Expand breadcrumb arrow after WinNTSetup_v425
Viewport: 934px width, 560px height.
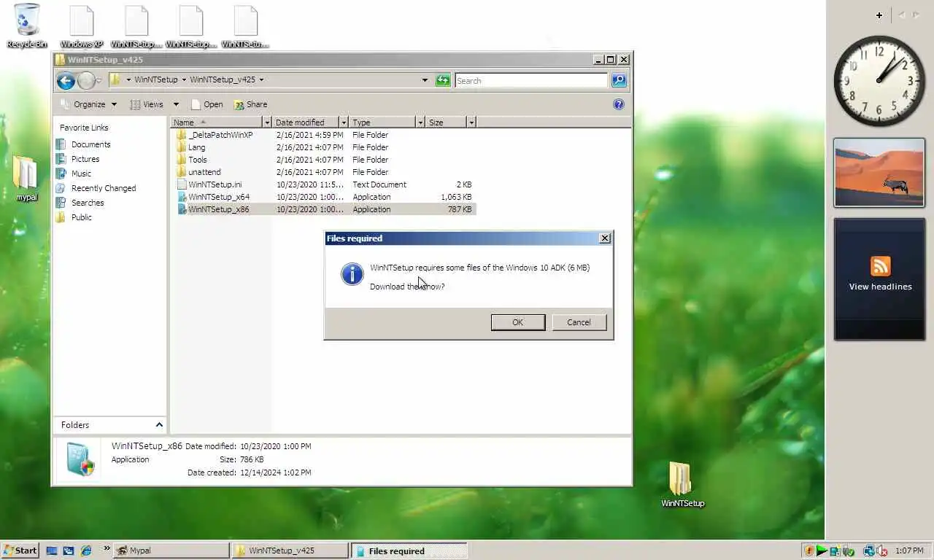click(x=261, y=80)
